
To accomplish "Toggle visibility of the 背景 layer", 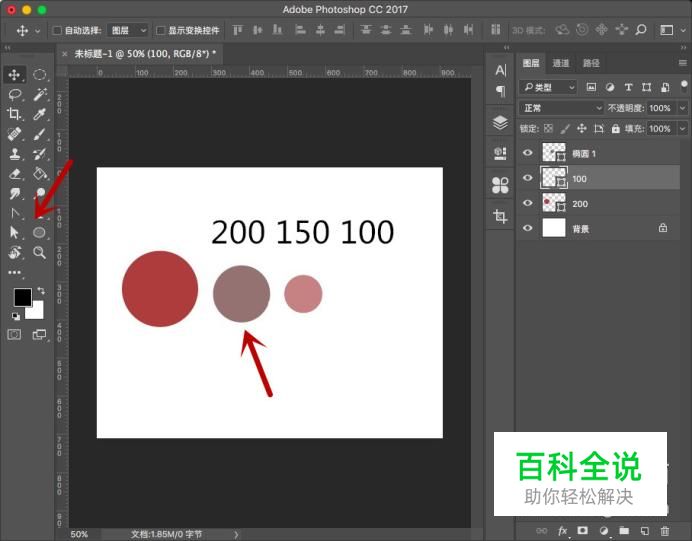I will tap(528, 228).
